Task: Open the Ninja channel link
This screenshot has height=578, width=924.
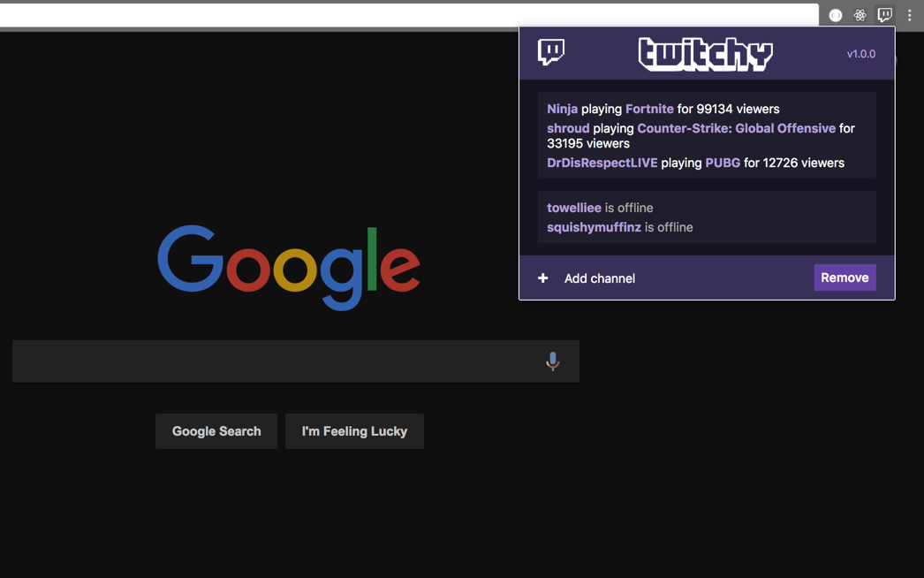Action: [562, 109]
